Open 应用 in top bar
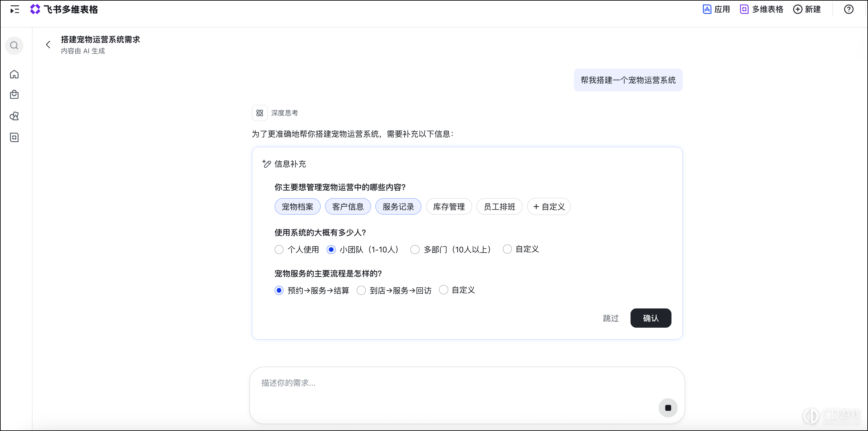Screen dimensions: 868x431 [716, 9]
